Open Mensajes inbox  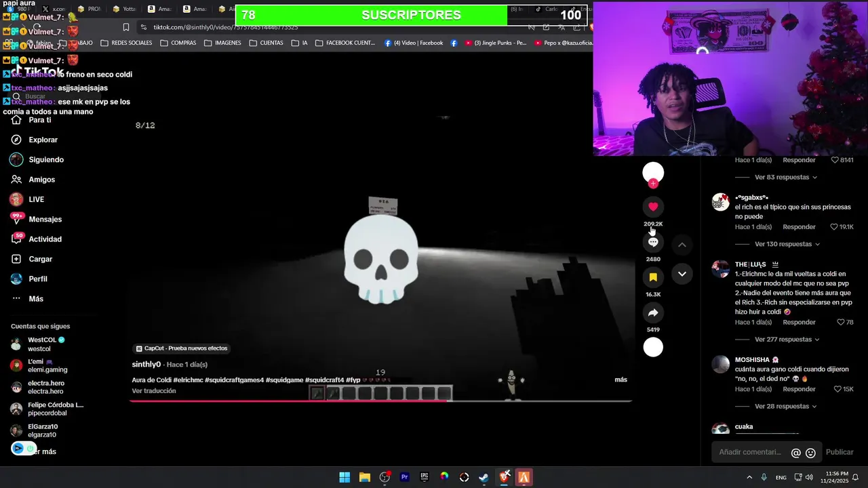click(36, 220)
